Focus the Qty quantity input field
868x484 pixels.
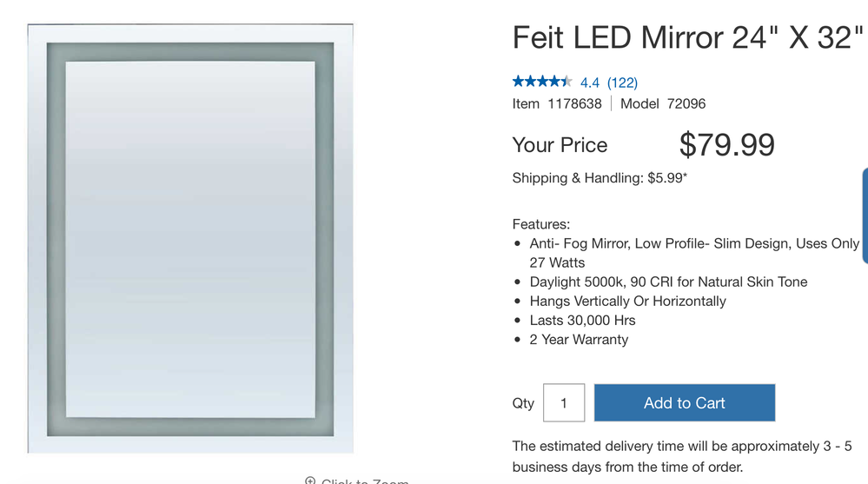564,403
